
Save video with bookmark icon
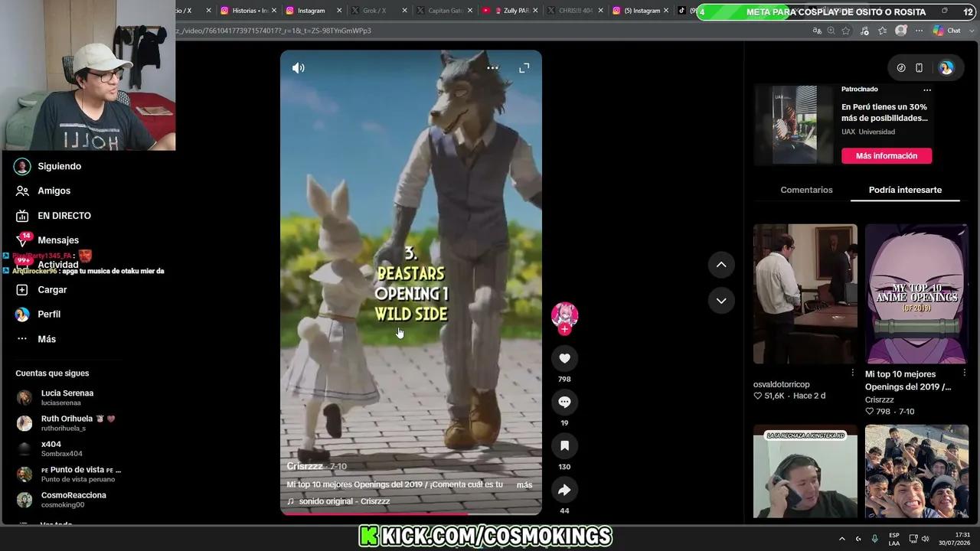tap(564, 445)
